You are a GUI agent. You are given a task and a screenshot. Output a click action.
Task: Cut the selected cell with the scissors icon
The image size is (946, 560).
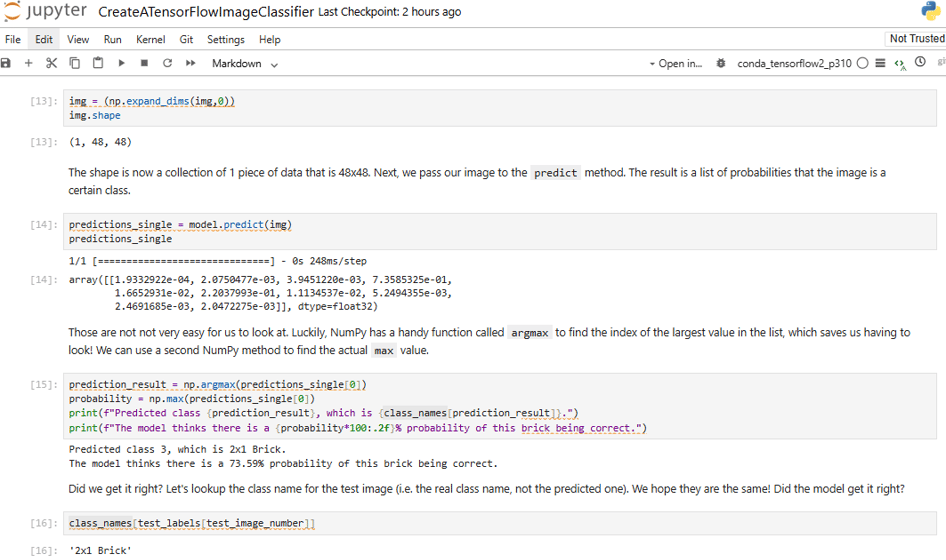tap(51, 63)
